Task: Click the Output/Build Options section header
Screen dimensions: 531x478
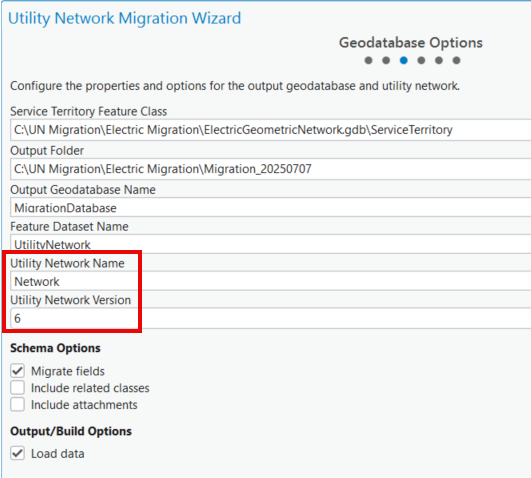Action: click(71, 431)
